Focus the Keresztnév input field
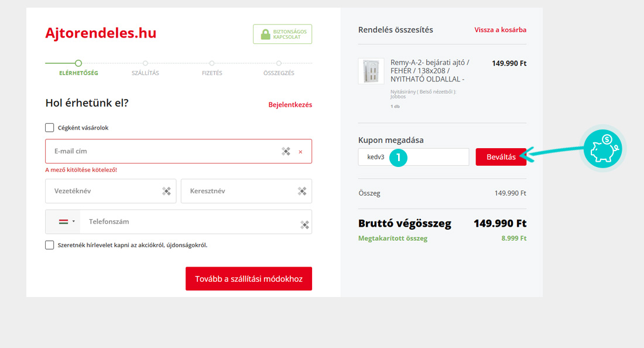644x348 pixels. click(x=246, y=191)
